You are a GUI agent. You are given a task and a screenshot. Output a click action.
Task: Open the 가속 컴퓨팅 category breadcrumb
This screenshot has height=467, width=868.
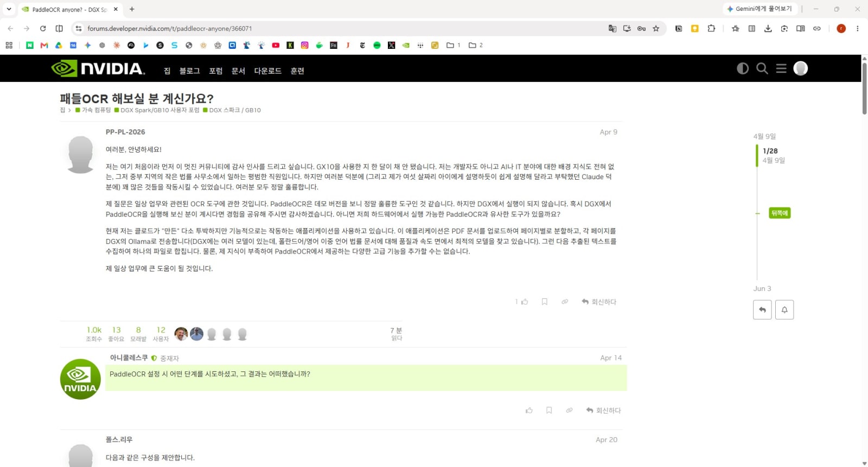coord(93,110)
